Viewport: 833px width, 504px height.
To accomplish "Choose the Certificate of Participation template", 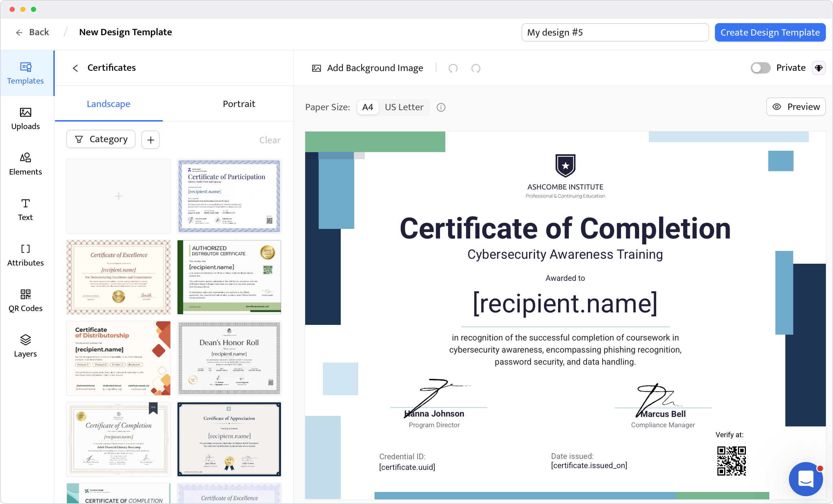I will [229, 196].
